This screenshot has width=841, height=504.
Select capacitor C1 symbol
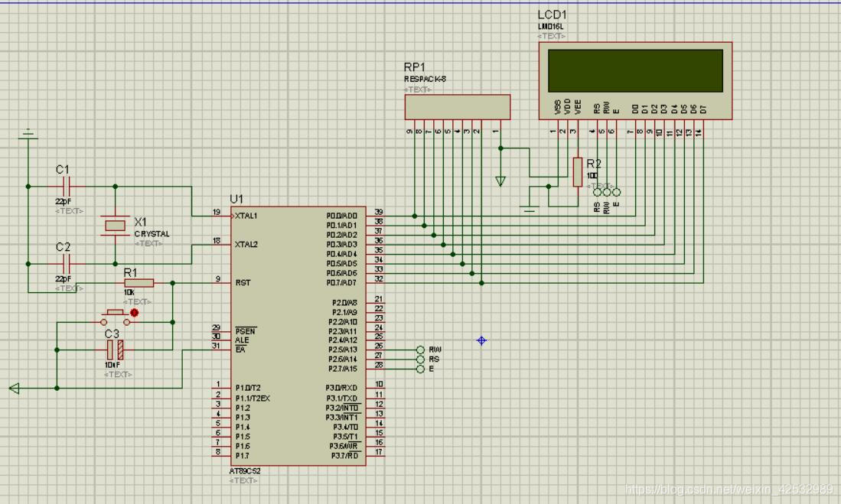point(64,186)
